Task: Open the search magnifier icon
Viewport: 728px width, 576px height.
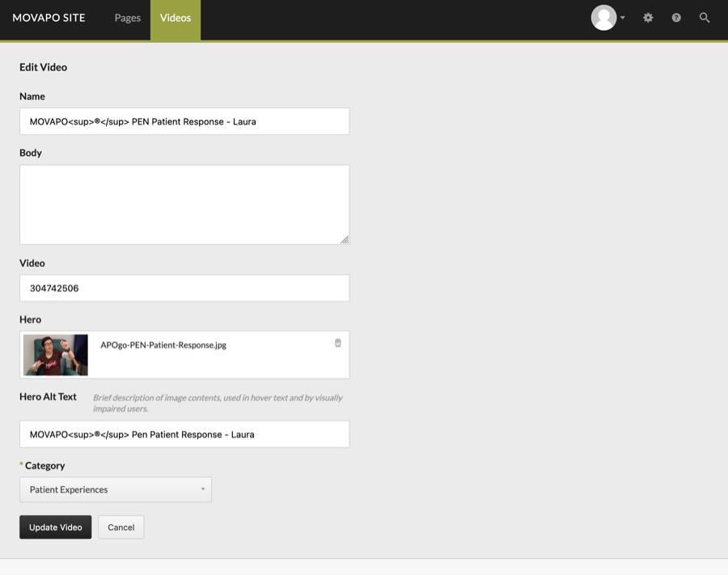Action: tap(705, 18)
